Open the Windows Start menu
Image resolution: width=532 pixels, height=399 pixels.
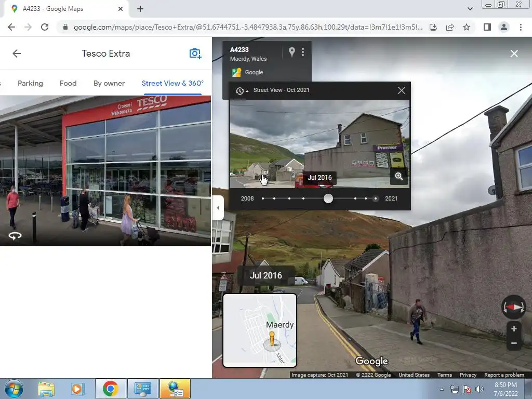click(x=14, y=389)
